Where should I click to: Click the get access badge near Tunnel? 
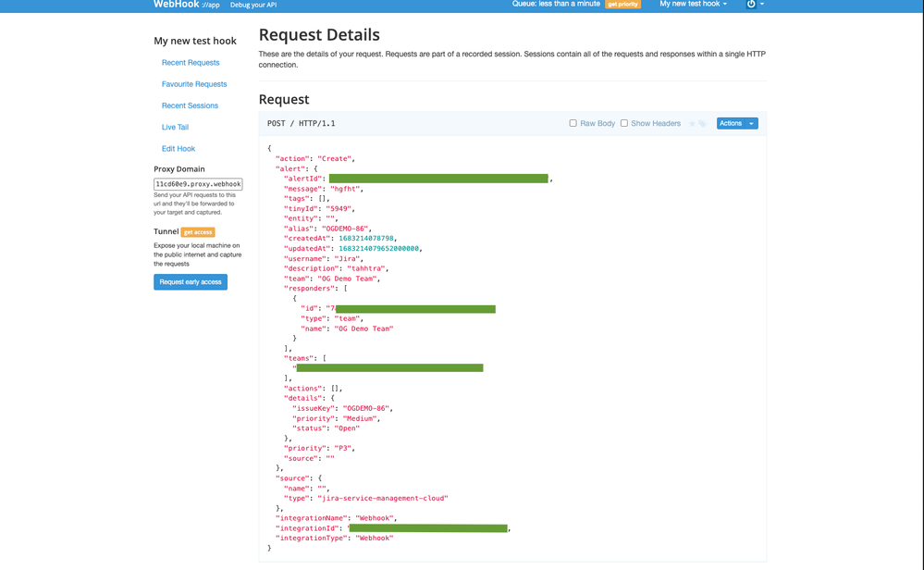point(198,232)
